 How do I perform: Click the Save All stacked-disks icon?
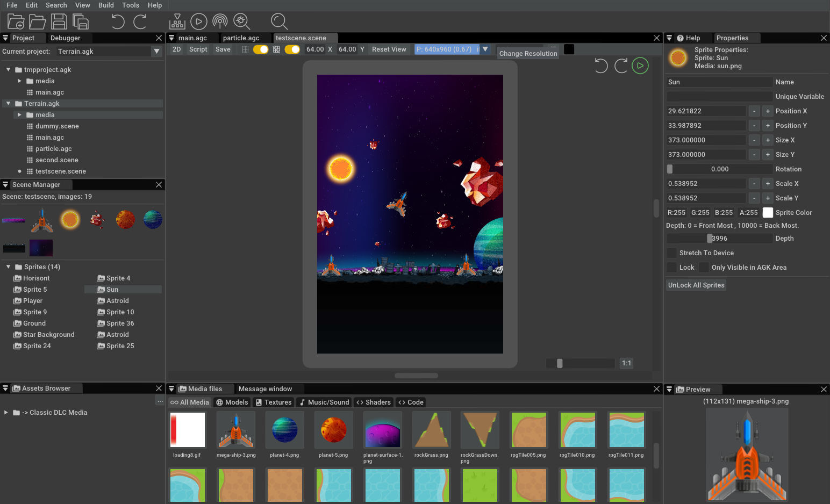pyautogui.click(x=81, y=21)
